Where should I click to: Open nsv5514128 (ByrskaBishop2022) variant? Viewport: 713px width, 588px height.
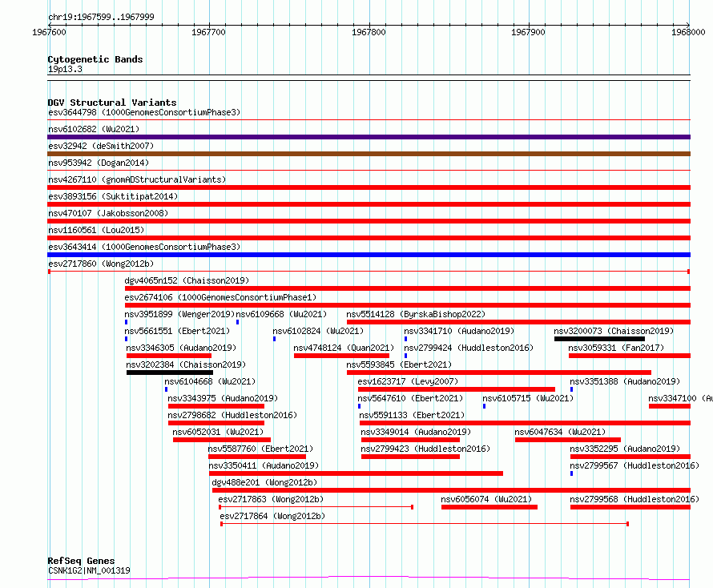pos(416,314)
